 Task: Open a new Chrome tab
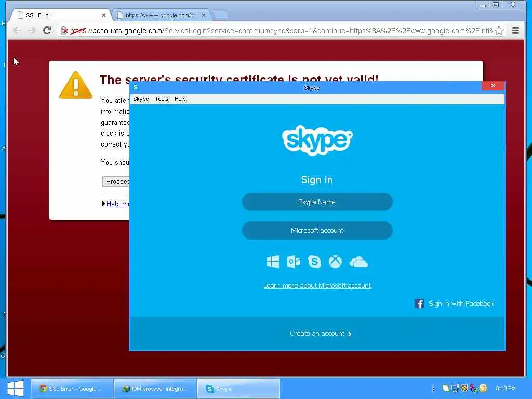(x=220, y=15)
